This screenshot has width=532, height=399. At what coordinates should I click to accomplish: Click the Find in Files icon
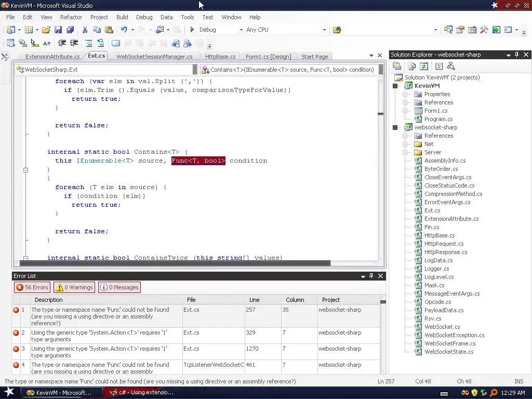point(337,30)
